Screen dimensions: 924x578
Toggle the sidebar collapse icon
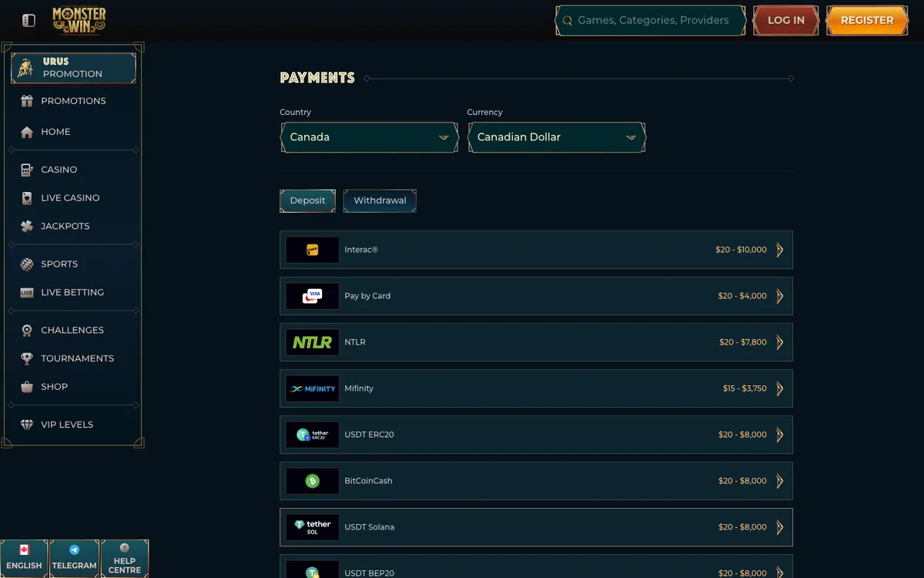(x=28, y=21)
